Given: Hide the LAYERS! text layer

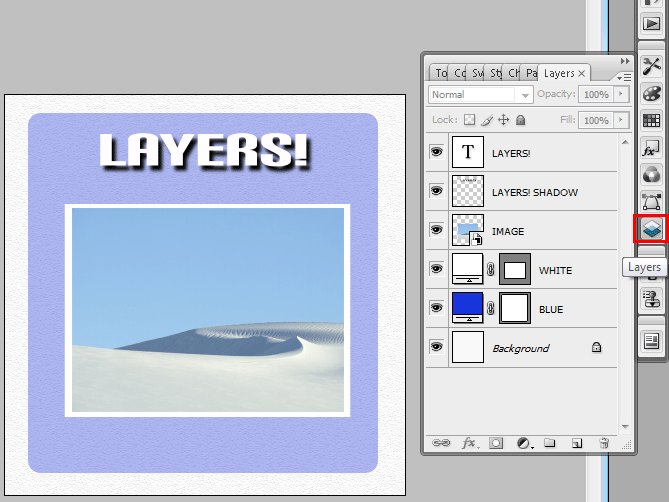Looking at the screenshot, I should pyautogui.click(x=436, y=152).
